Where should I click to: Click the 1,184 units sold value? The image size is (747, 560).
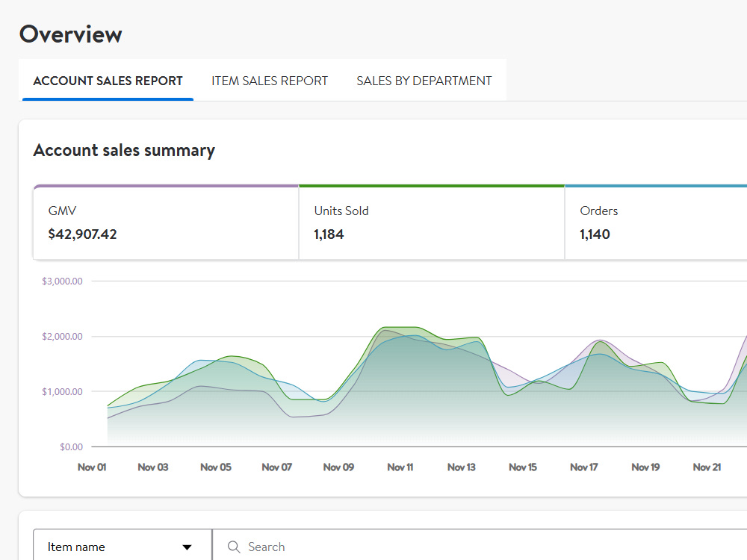[329, 234]
